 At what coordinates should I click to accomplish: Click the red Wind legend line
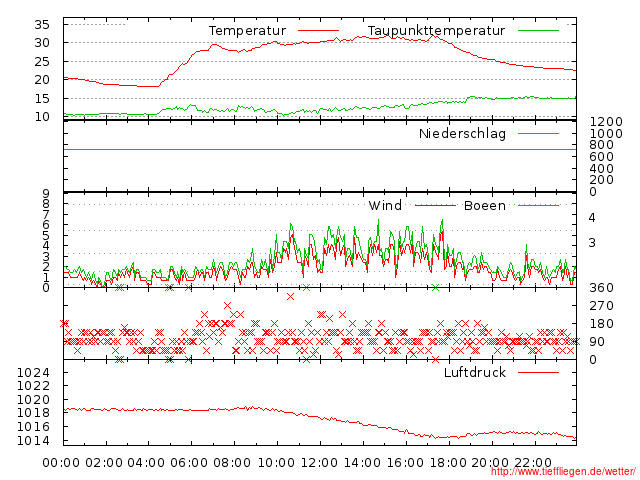[x=435, y=205]
